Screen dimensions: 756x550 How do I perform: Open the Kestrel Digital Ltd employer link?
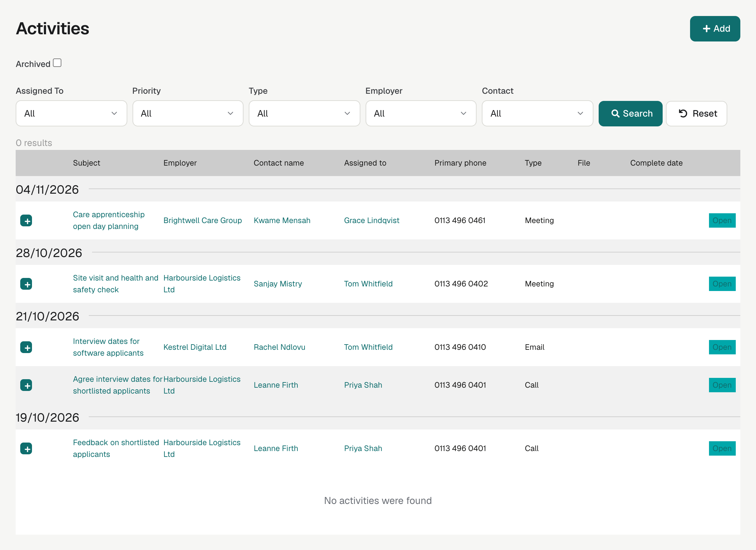click(195, 347)
